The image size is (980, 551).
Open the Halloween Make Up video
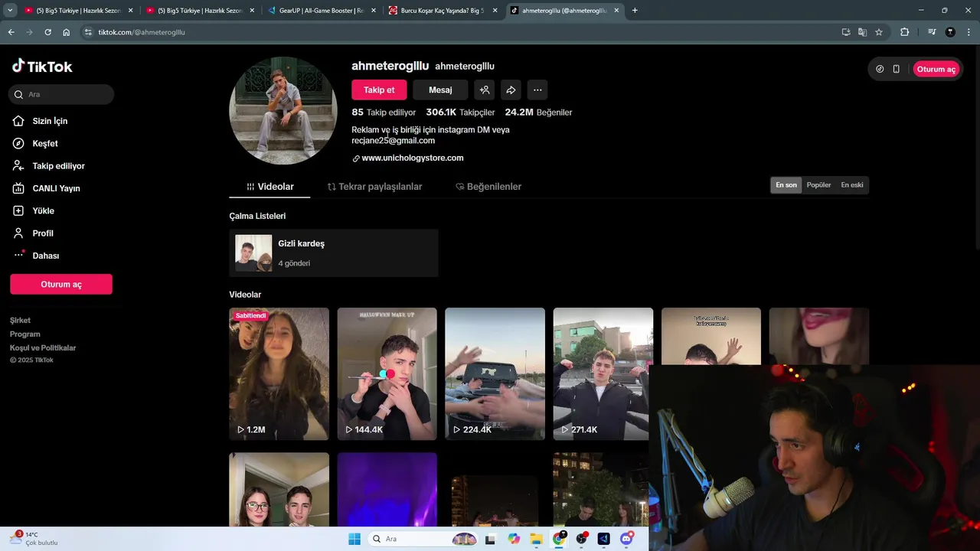tap(387, 373)
